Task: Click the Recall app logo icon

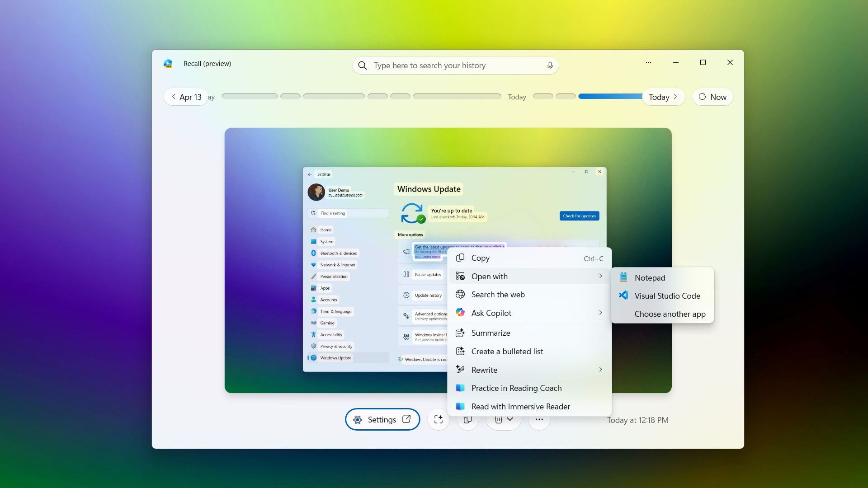Action: click(168, 64)
